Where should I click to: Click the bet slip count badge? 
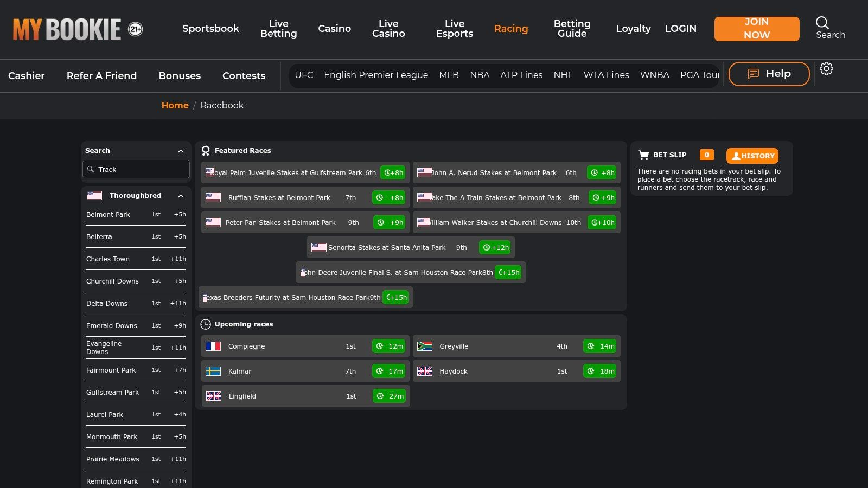click(x=706, y=155)
